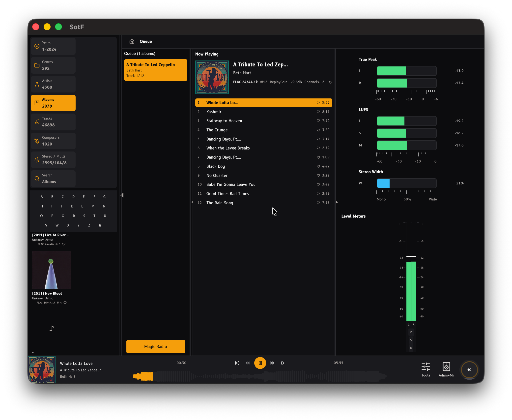Viewport: 512px width, 420px height.
Task: Toggle heart for track 7 Dancing Days
Action: 318,157
